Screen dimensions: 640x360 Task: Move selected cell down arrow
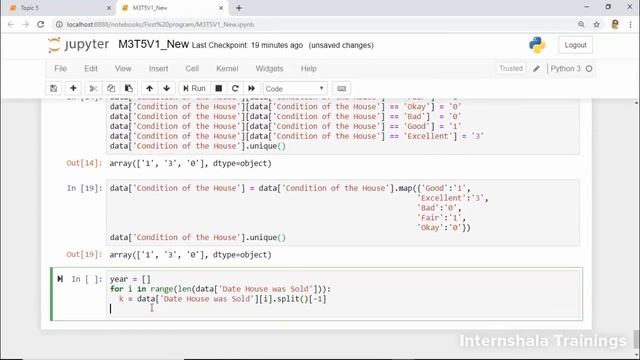click(167, 89)
